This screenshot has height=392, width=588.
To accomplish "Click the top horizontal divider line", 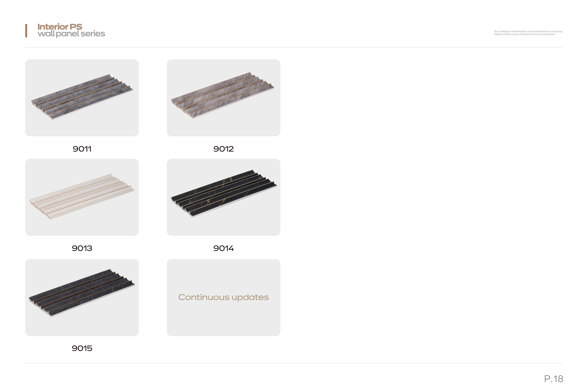I will 294,47.
